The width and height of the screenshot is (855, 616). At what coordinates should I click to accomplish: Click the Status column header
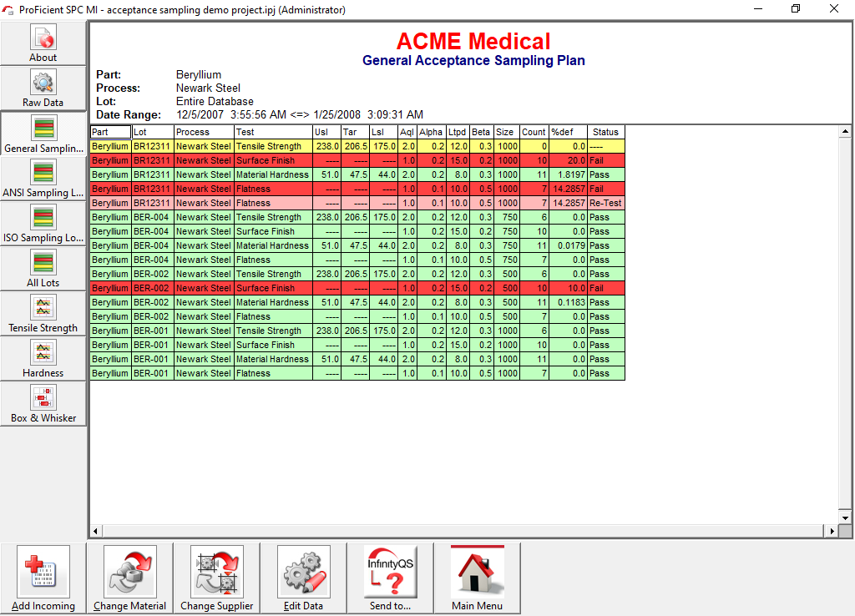point(606,132)
